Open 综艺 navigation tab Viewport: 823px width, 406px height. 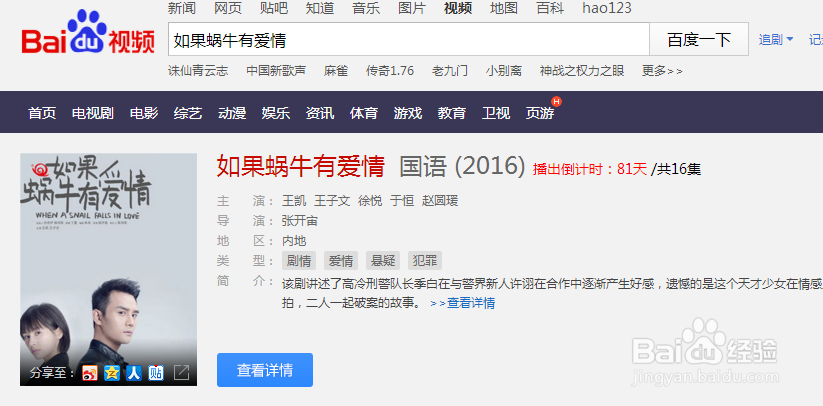pyautogui.click(x=188, y=113)
